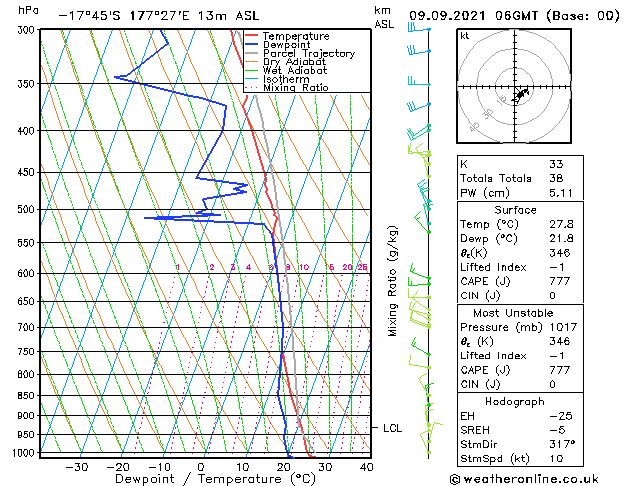Click the mixing ratio label '1'

(x=178, y=267)
